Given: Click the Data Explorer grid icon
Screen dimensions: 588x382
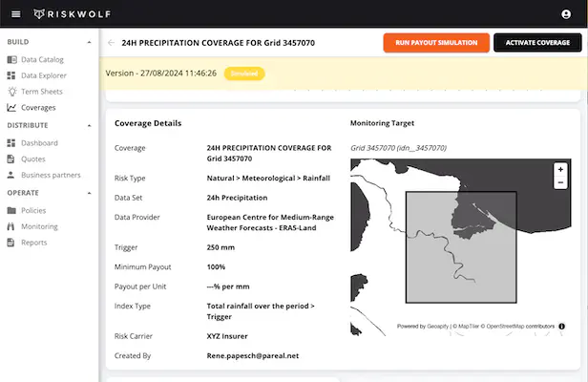Looking at the screenshot, I should click(x=11, y=75).
